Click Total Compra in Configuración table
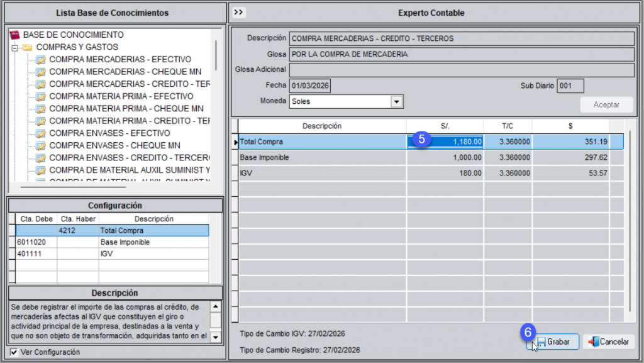The width and height of the screenshot is (644, 363). pos(153,230)
